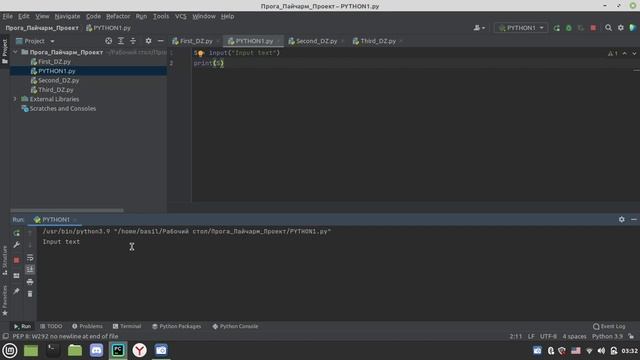Screen dimensions: 640x360
Task: Open Scratches and Consoles node
Action: pyautogui.click(x=62, y=109)
